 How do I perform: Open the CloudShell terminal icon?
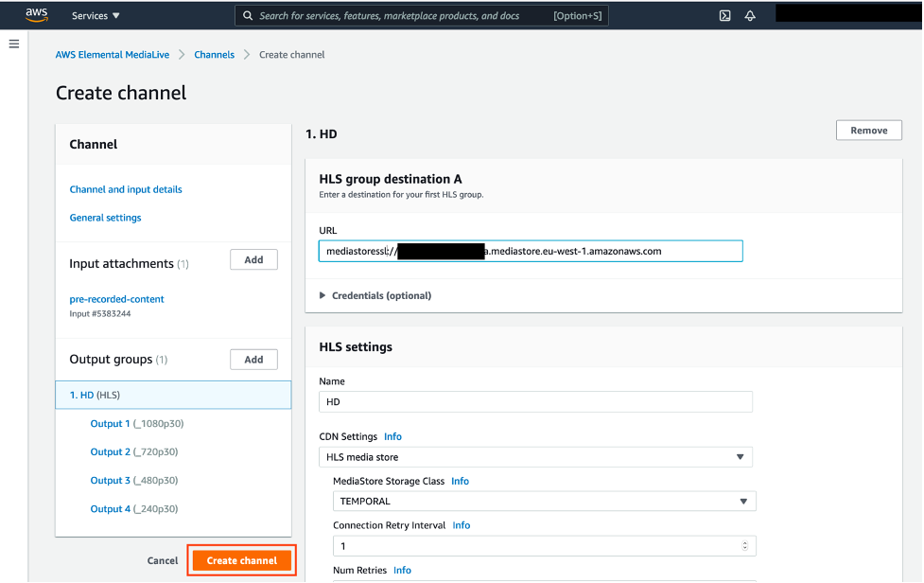(724, 15)
